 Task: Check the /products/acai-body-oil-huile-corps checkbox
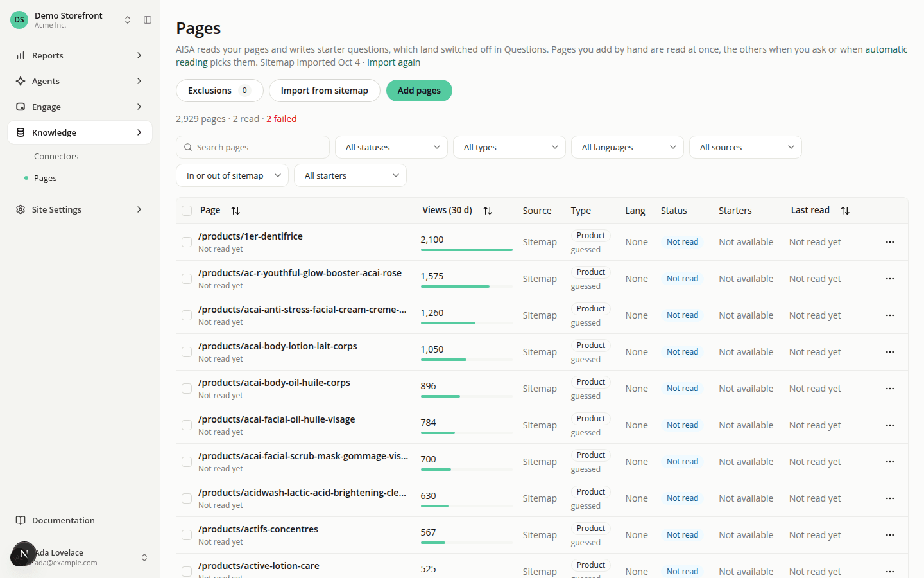[x=187, y=389]
